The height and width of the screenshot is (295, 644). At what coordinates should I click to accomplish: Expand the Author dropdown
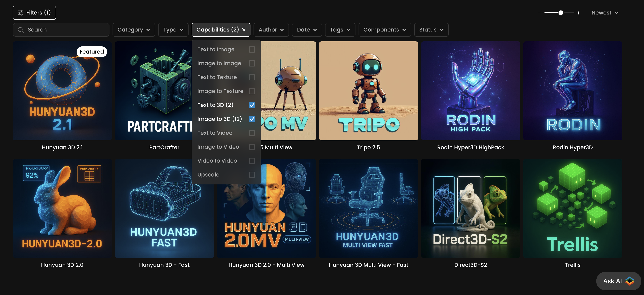point(271,30)
